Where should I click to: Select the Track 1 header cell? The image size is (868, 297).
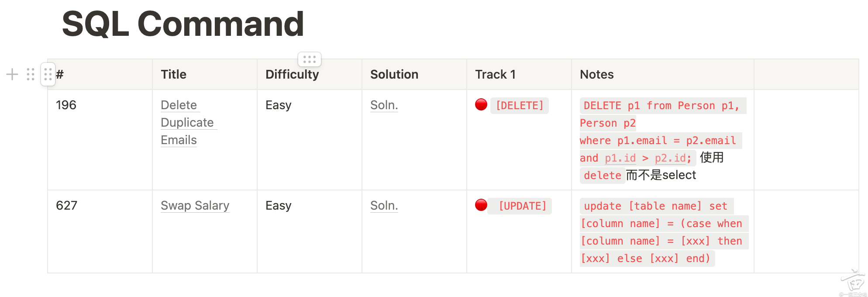(519, 75)
